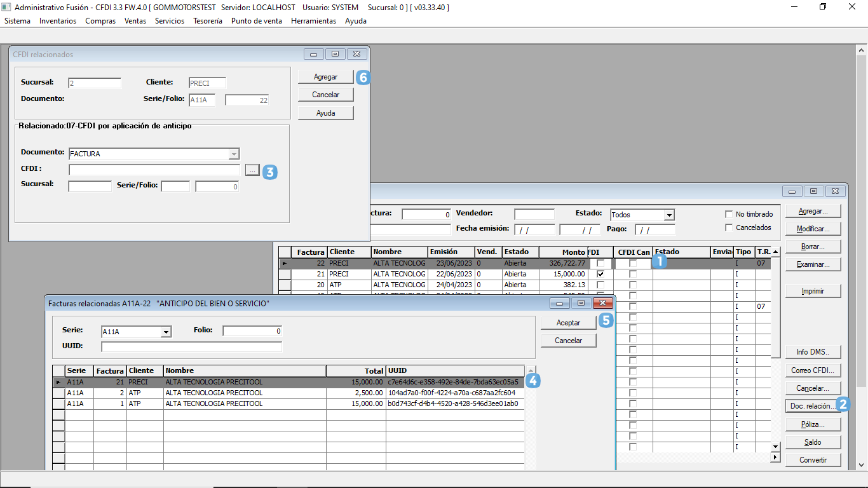
Task: Close the Facturas relacionadas window
Action: (602, 303)
